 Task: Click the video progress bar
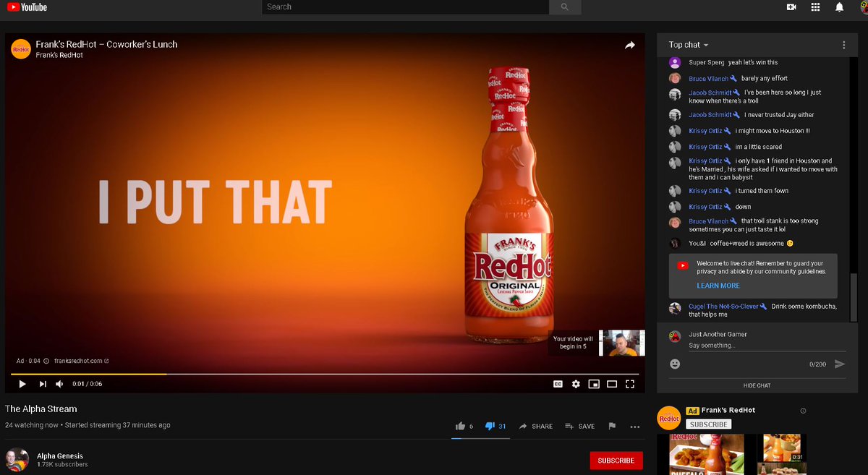[x=325, y=374]
